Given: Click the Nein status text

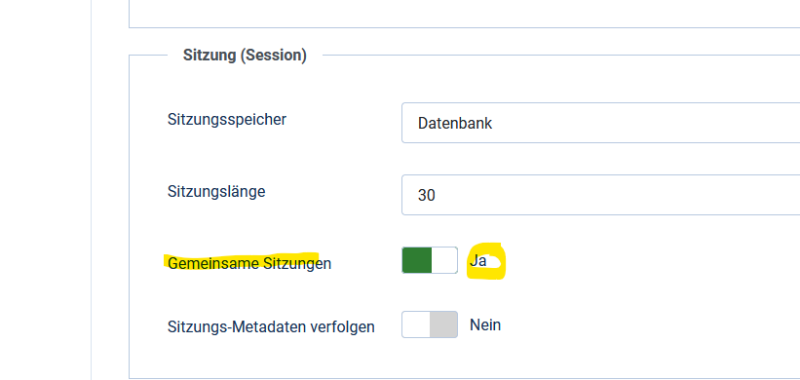Looking at the screenshot, I should coord(485,325).
